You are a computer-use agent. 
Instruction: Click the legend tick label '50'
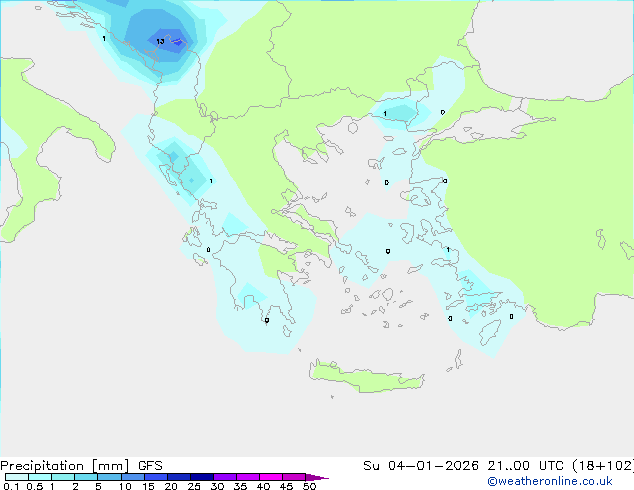pos(309,486)
